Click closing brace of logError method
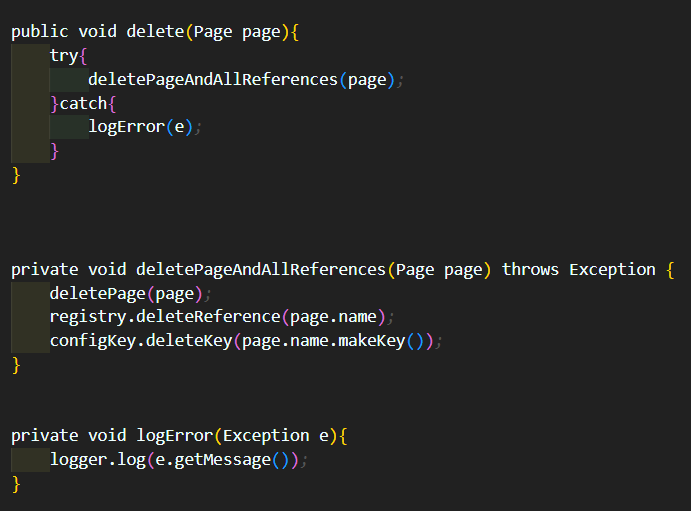This screenshot has height=511, width=691. pos(16,484)
